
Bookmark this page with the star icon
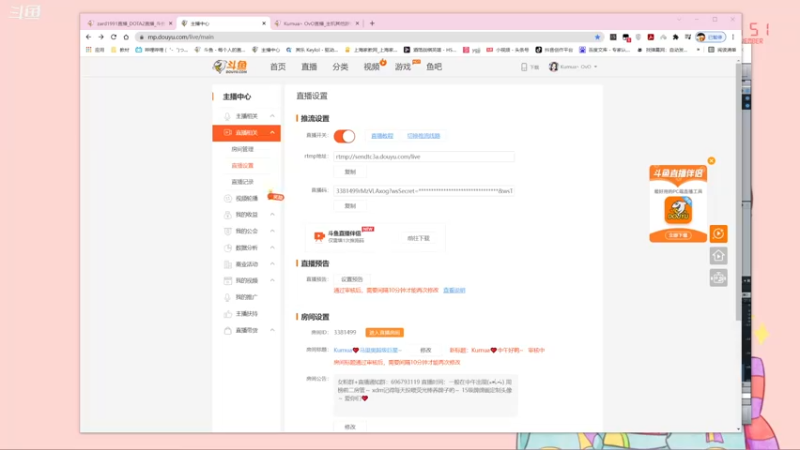click(597, 37)
